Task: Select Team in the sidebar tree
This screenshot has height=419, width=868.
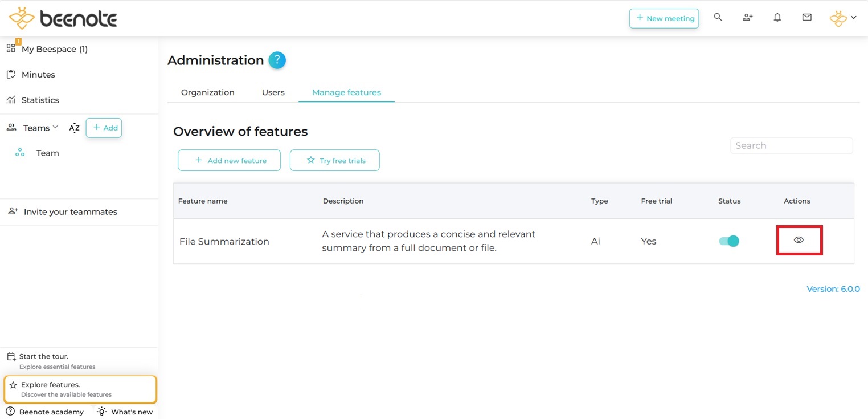Action: (47, 153)
